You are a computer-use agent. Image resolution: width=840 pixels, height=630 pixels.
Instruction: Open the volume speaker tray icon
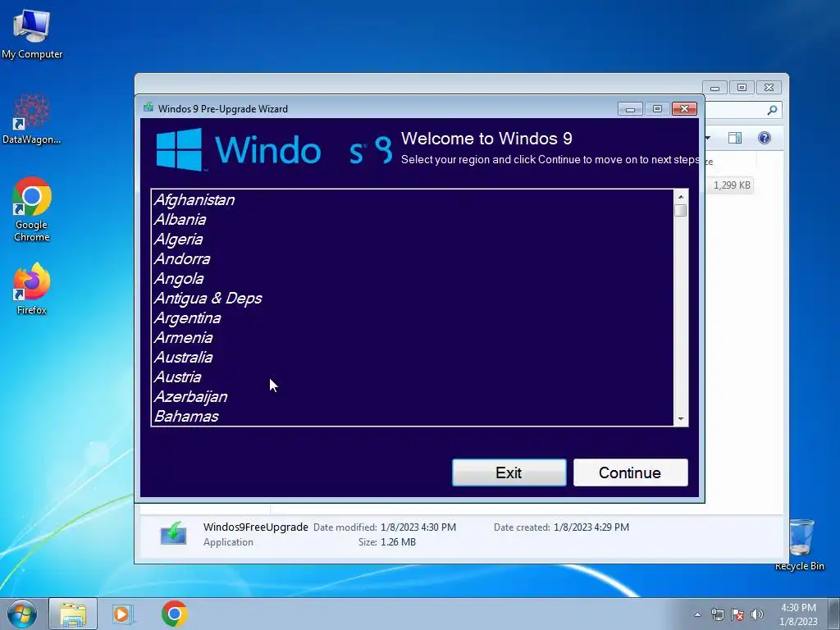click(x=757, y=614)
